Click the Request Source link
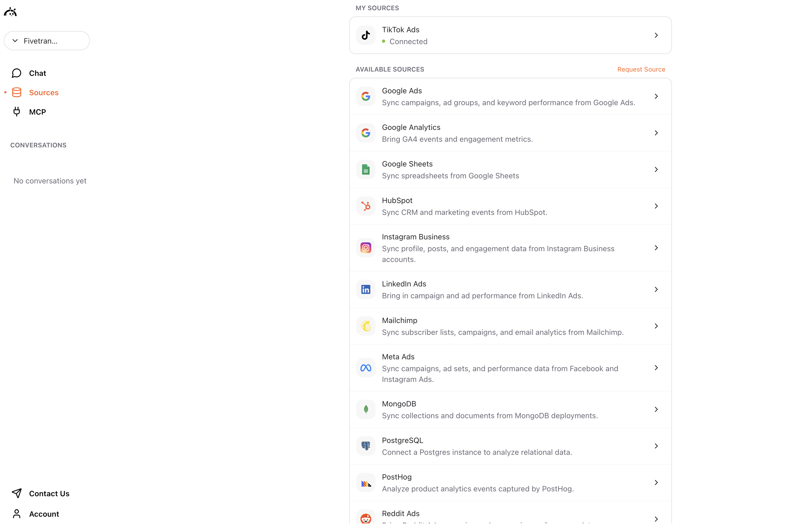Viewport: 786px width, 532px height. coord(641,69)
